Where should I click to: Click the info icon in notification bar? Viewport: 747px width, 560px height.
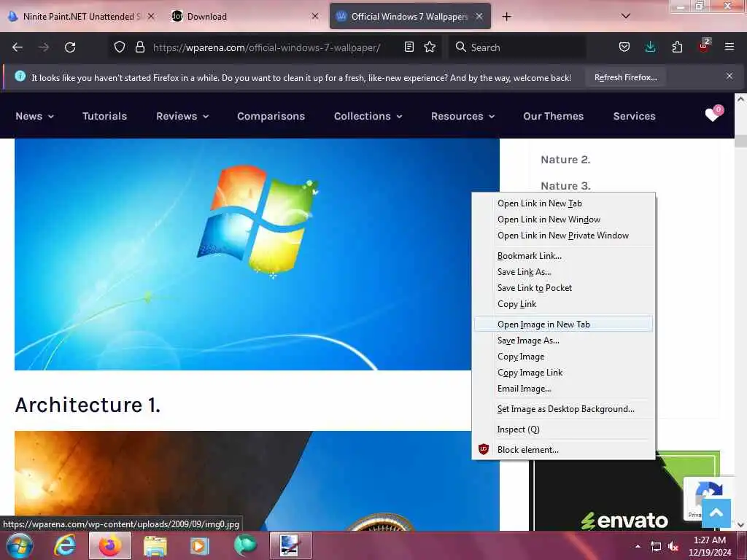[20, 76]
